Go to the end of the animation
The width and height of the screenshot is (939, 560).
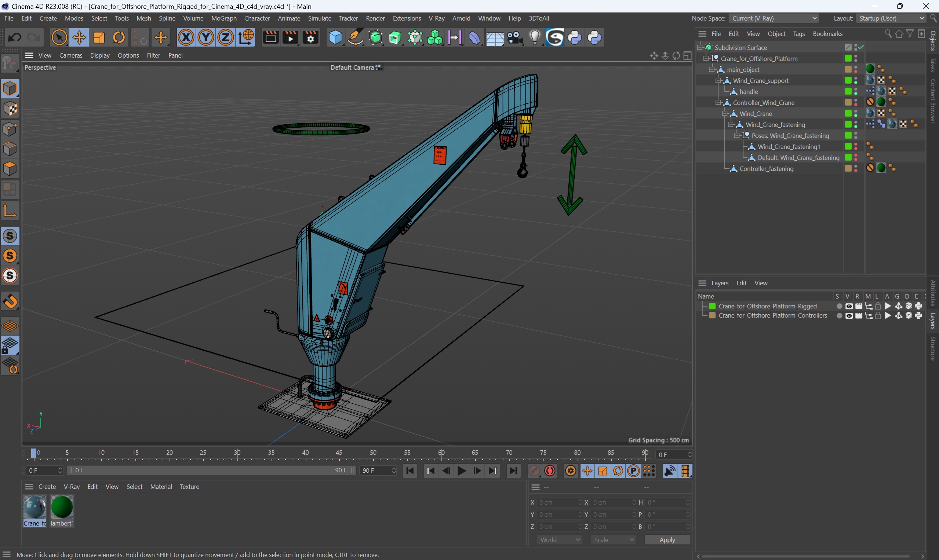pos(513,471)
